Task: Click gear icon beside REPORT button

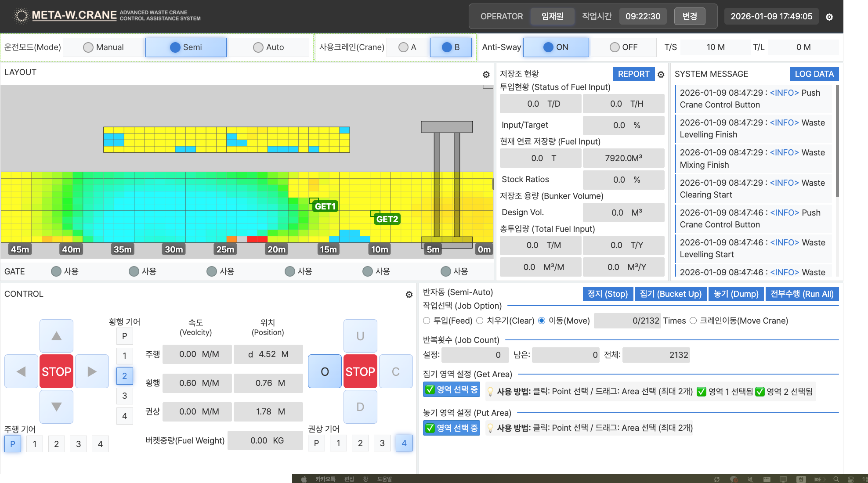Action: coord(661,75)
